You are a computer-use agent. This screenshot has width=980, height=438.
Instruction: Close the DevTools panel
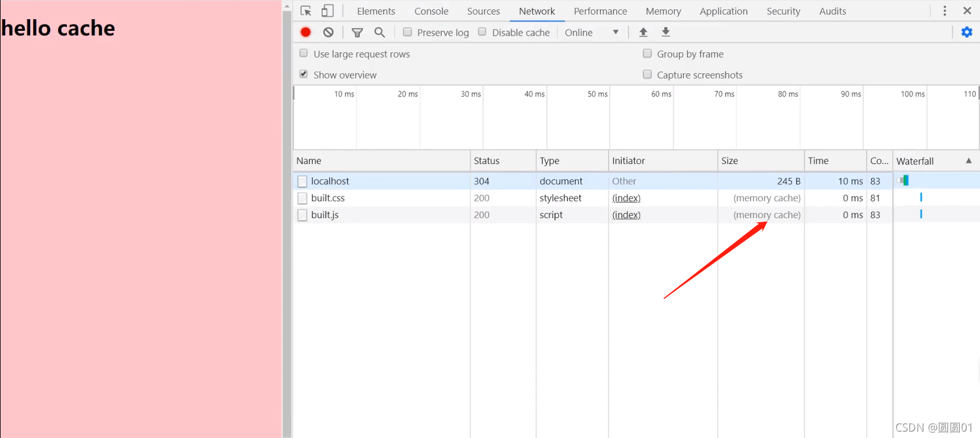(x=967, y=11)
